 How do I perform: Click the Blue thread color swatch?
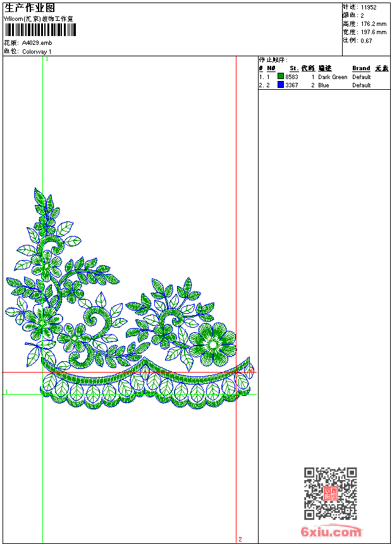click(x=281, y=85)
